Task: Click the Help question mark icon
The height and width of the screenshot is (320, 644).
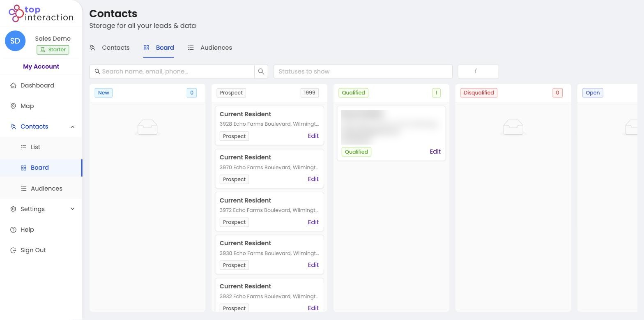Action: 13,230
